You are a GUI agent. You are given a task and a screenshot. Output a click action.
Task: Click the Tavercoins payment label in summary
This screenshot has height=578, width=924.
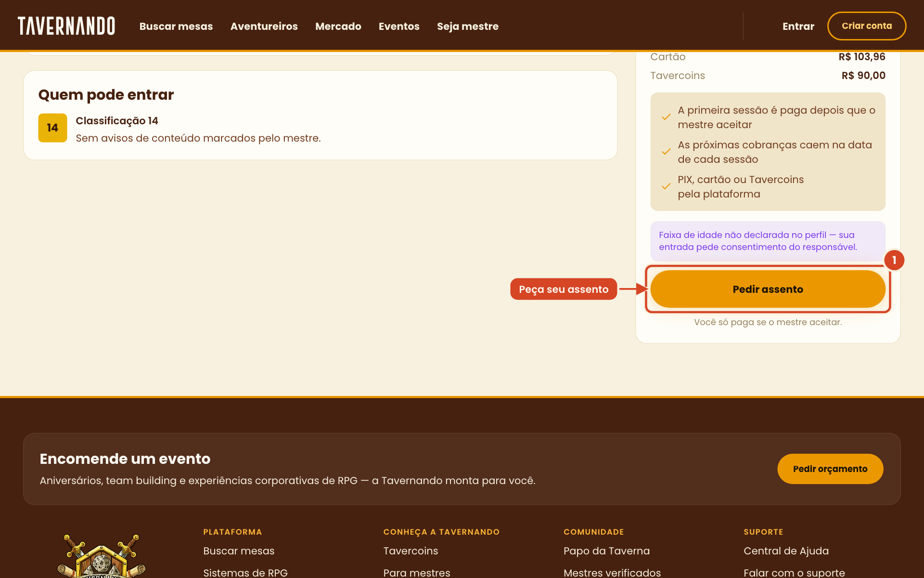tap(678, 76)
